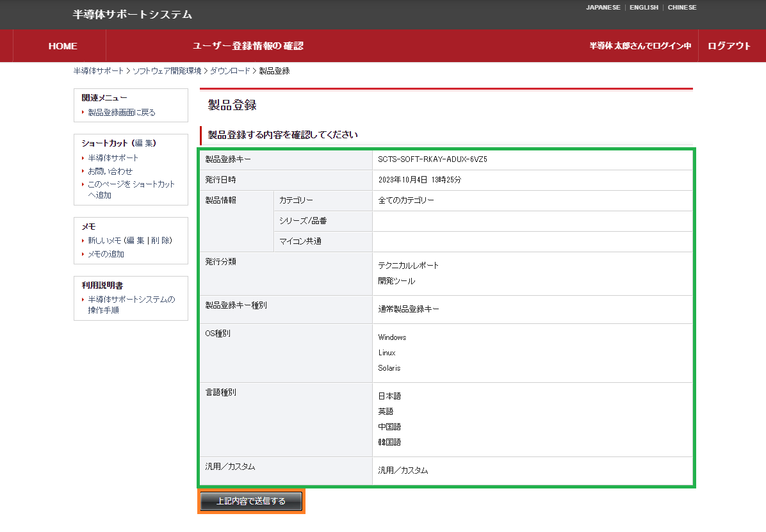This screenshot has width=766, height=532.
Task: Click 韓国語 in 言語種別 row
Action: click(389, 442)
